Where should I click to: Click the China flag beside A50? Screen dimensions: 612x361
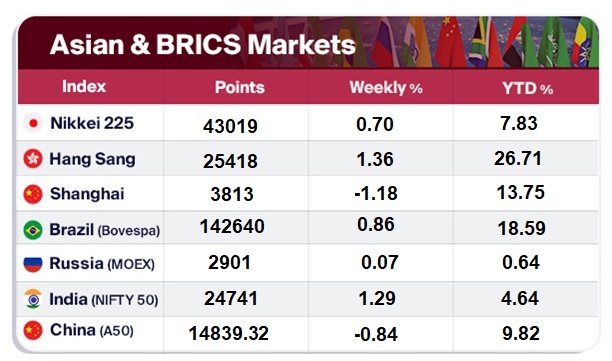tap(33, 331)
